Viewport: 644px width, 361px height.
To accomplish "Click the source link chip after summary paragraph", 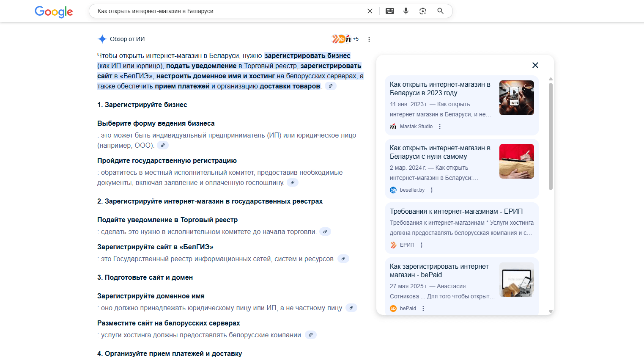I will (x=331, y=86).
